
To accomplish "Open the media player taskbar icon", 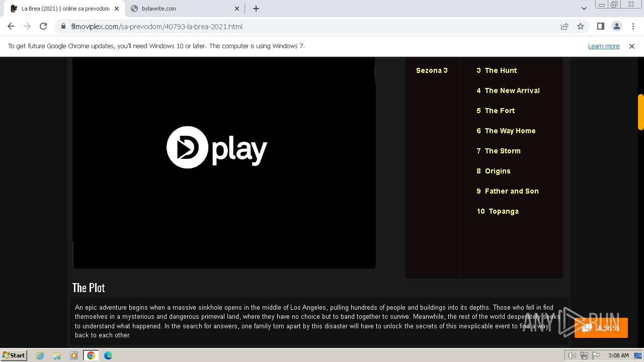I will click(x=74, y=355).
